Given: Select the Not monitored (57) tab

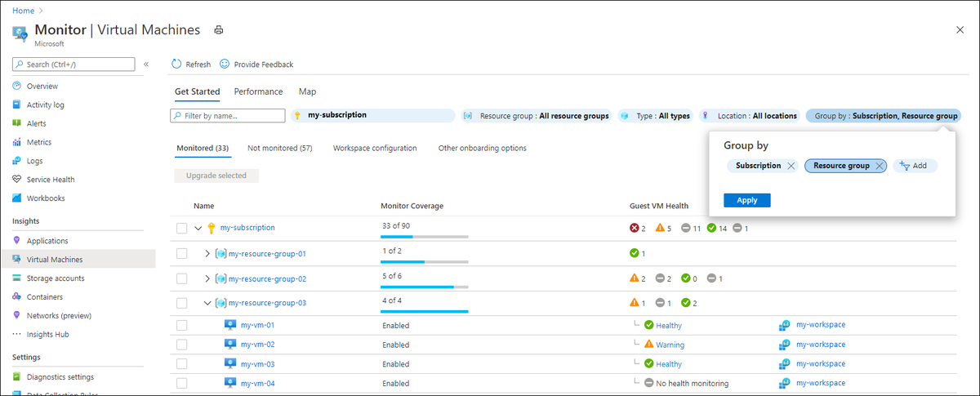Looking at the screenshot, I should click(280, 149).
